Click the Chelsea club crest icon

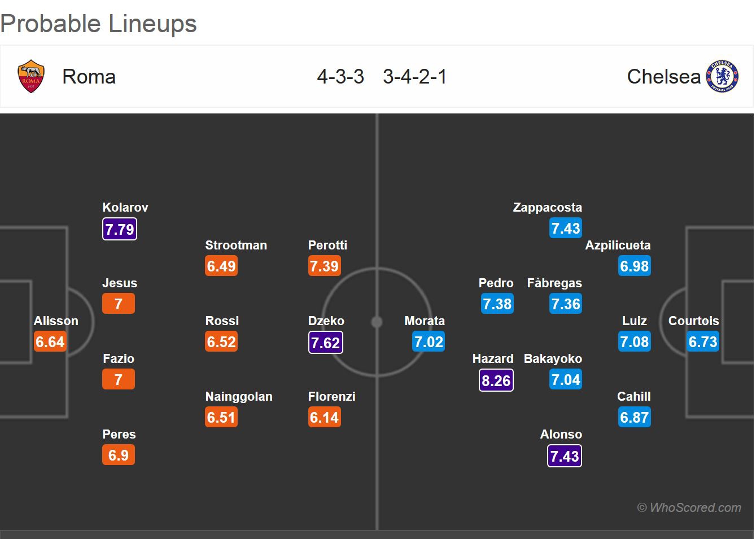[x=722, y=76]
